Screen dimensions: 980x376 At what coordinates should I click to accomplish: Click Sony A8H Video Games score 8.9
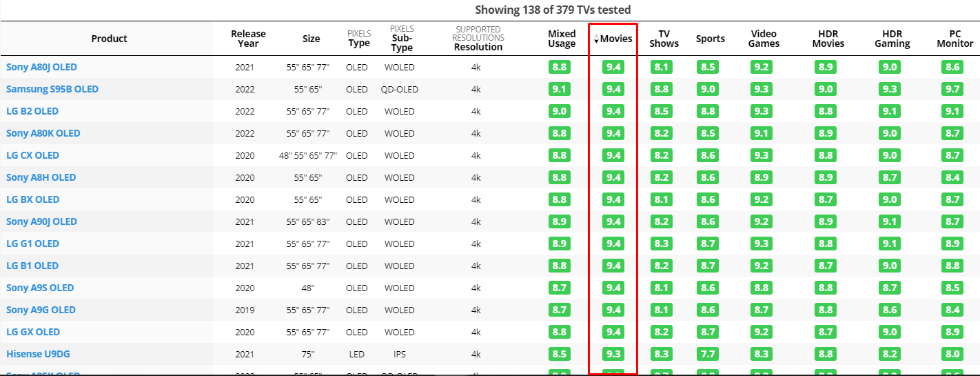(x=762, y=177)
